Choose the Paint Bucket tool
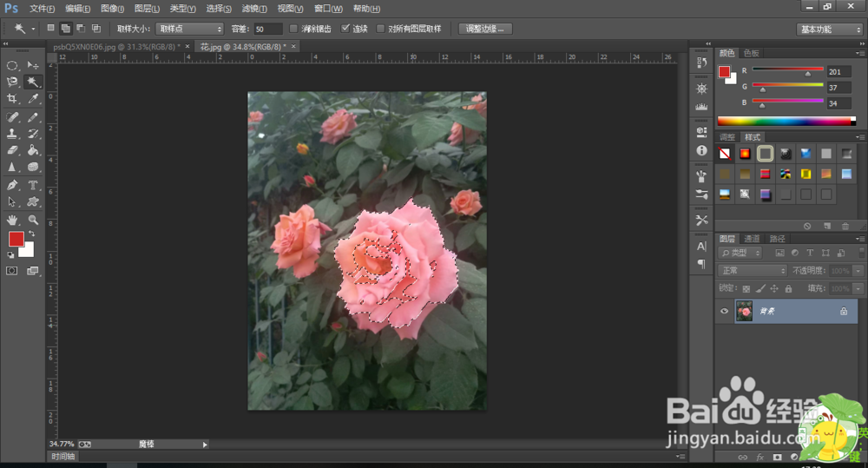The image size is (868, 468). pos(33,150)
